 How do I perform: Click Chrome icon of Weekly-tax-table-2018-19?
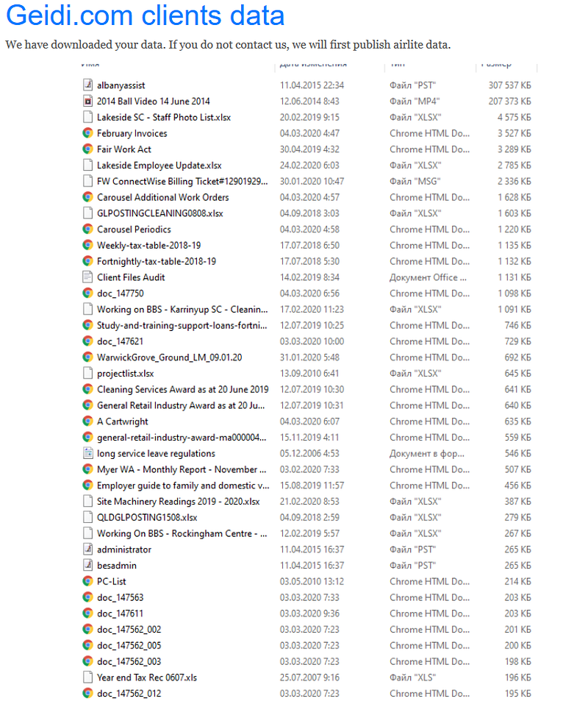[x=88, y=245]
